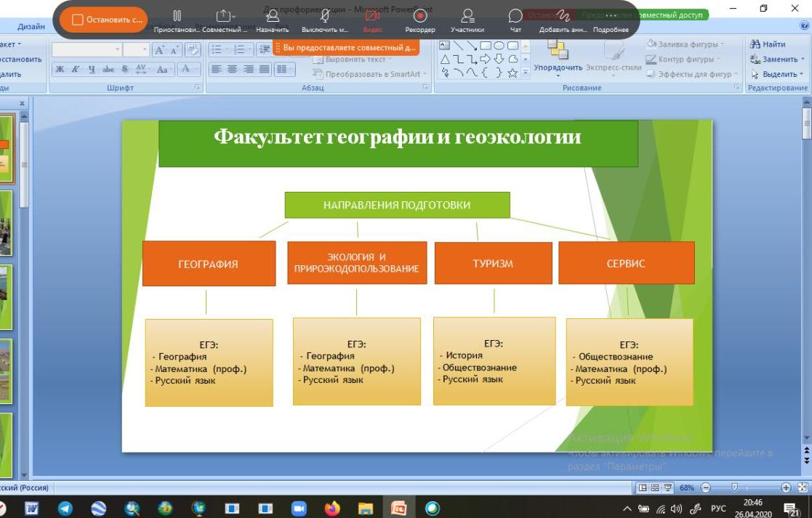This screenshot has height=518, width=812.
Task: Open the Выделить (Select) menu
Action: 777,74
